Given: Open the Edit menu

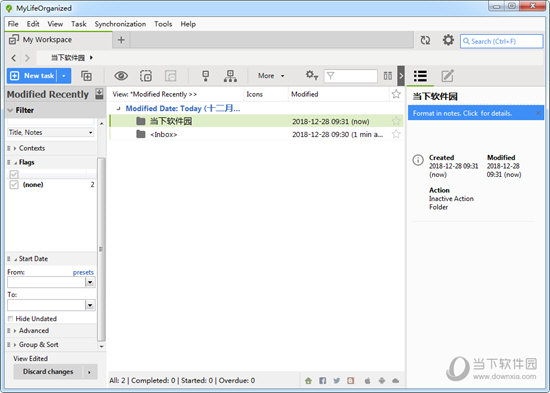Looking at the screenshot, I should click(33, 24).
